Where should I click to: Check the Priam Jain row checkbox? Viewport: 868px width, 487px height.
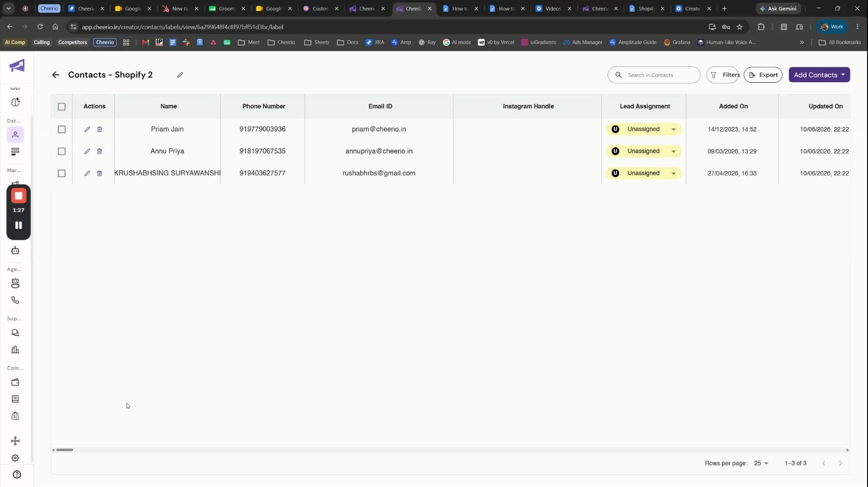(x=61, y=129)
